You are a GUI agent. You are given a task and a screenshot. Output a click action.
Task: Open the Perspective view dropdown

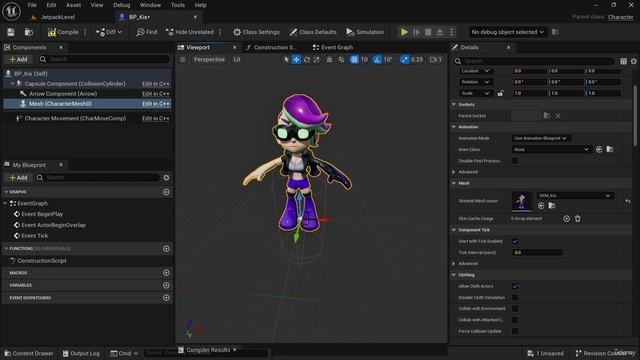tap(209, 60)
